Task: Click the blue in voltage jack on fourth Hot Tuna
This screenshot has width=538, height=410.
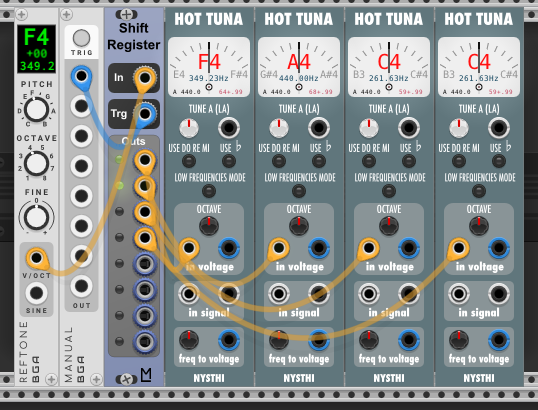Action: click(x=499, y=247)
